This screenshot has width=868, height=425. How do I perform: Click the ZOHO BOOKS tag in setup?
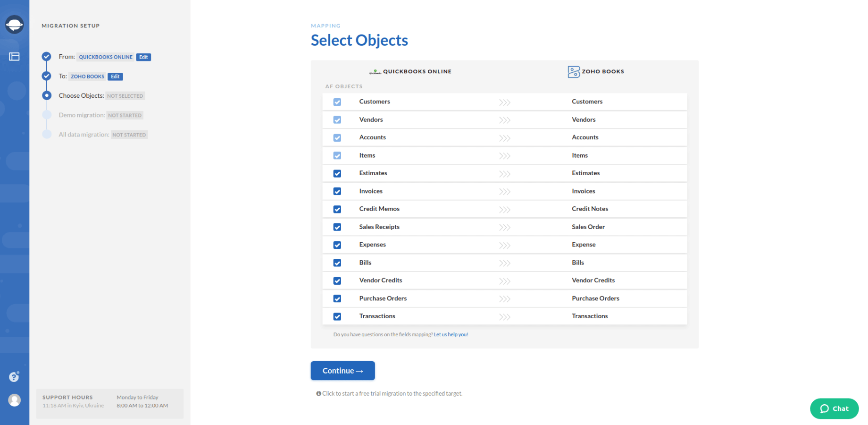click(87, 76)
